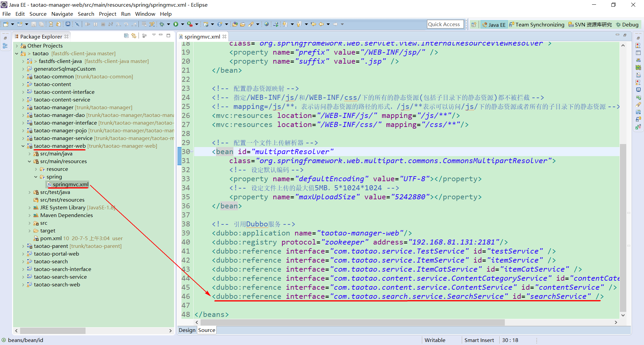Click the Open Web Browser globe icon
The image size is (644, 345).
266,24
